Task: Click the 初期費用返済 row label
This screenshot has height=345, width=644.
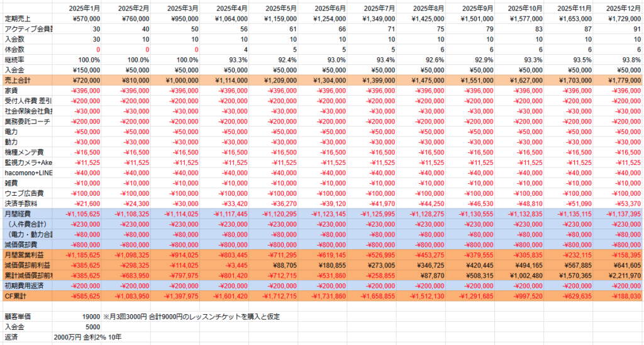Action: 26,286
